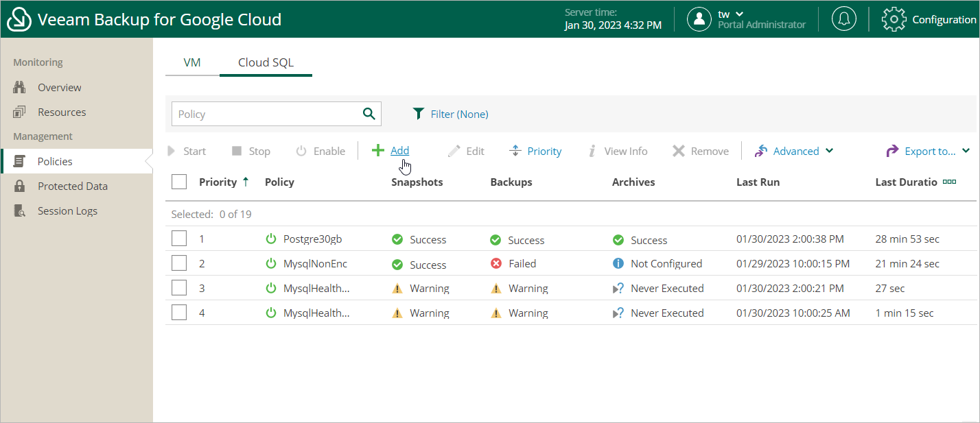Click the Advanced button label
Viewport: 980px width, 423px height.
click(796, 151)
